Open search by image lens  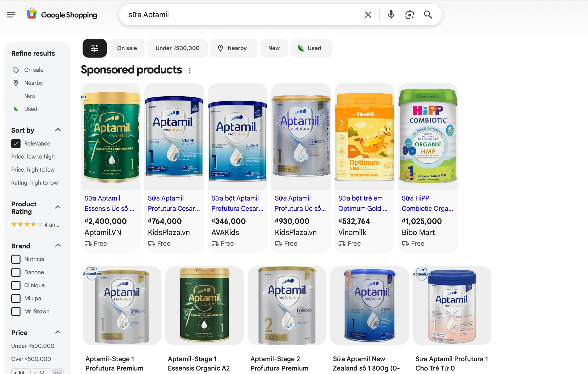point(409,15)
